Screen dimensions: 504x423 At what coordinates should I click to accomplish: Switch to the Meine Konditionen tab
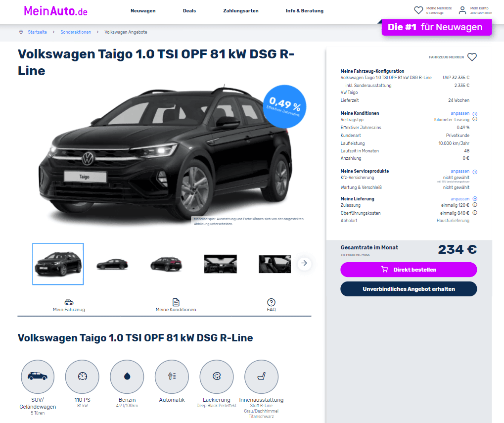point(176,305)
